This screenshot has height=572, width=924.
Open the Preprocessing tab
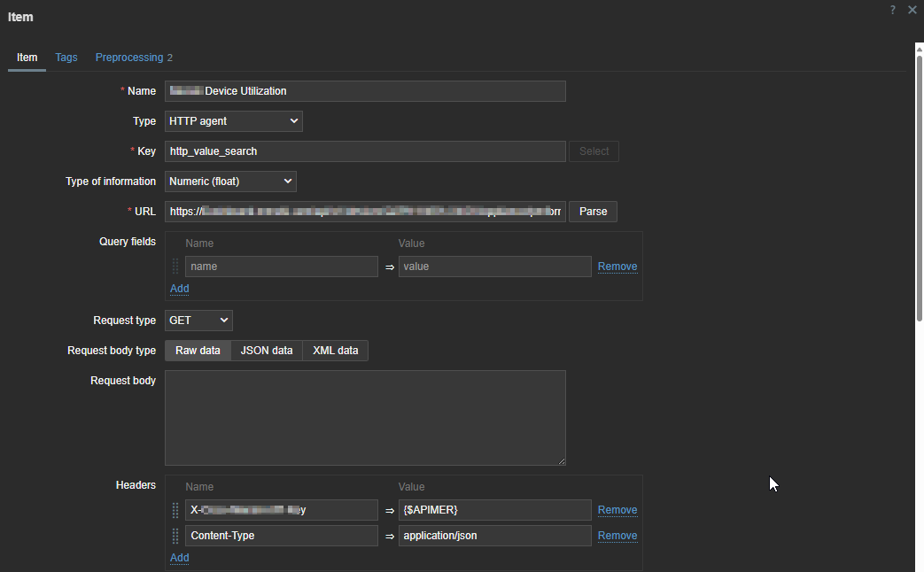(x=129, y=58)
